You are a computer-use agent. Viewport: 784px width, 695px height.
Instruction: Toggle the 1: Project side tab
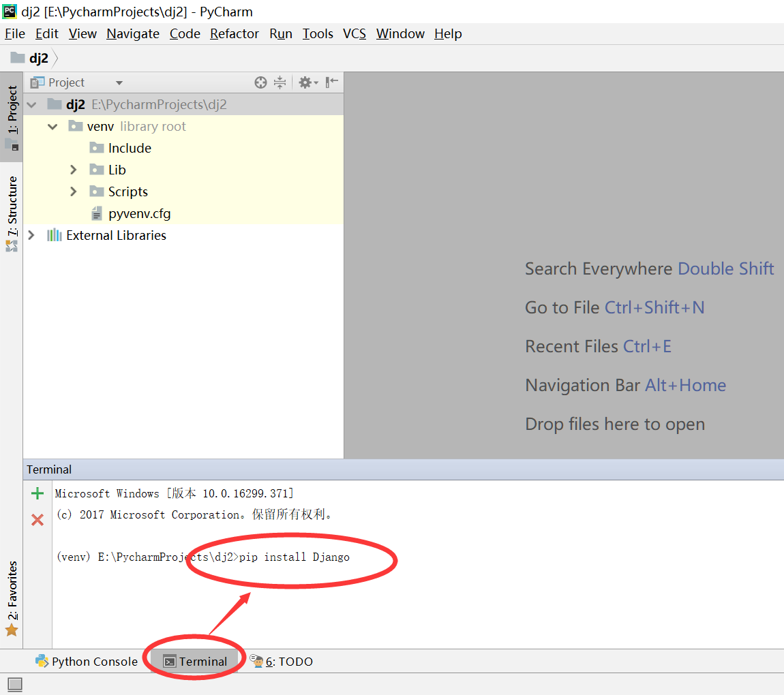pos(12,117)
